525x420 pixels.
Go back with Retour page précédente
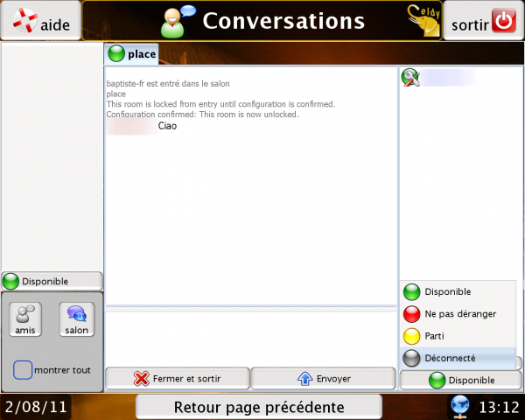259,407
